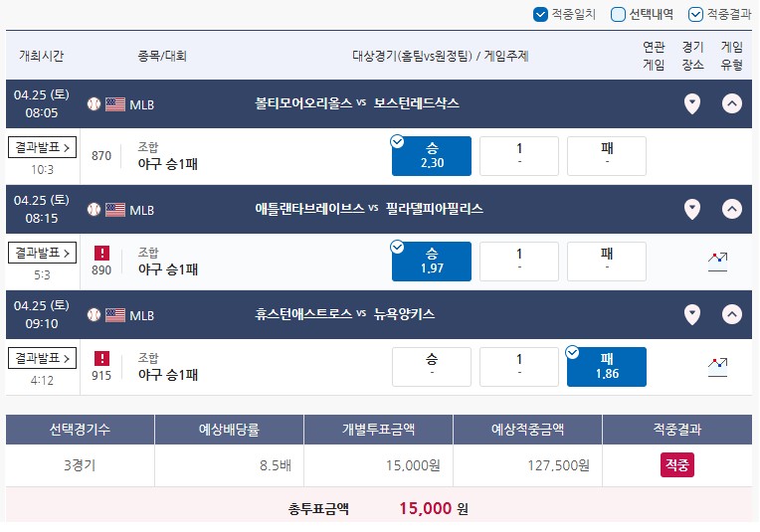
Task: Open 결과발표 for 4:12 score game
Action: point(42,358)
